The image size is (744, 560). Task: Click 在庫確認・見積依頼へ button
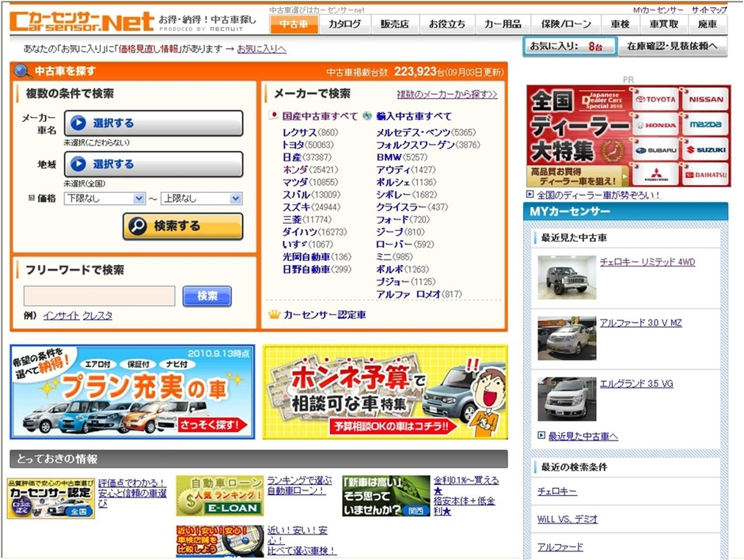(x=673, y=47)
